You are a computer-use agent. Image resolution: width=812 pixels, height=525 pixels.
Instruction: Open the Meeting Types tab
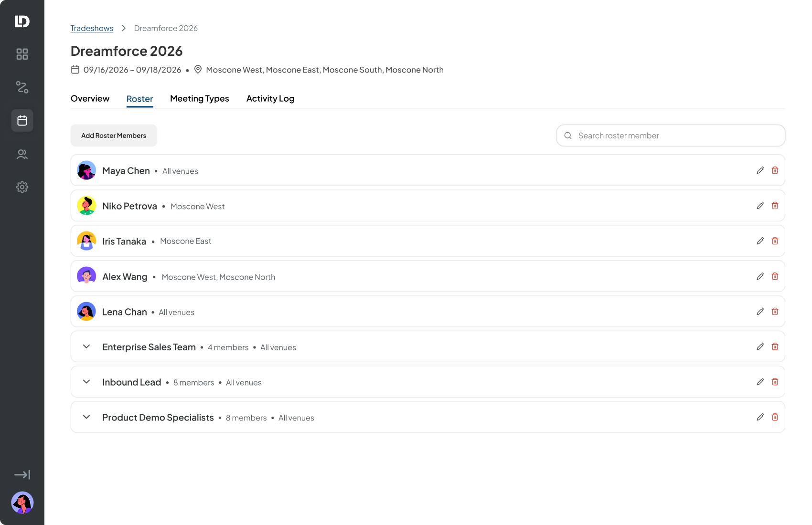tap(200, 98)
